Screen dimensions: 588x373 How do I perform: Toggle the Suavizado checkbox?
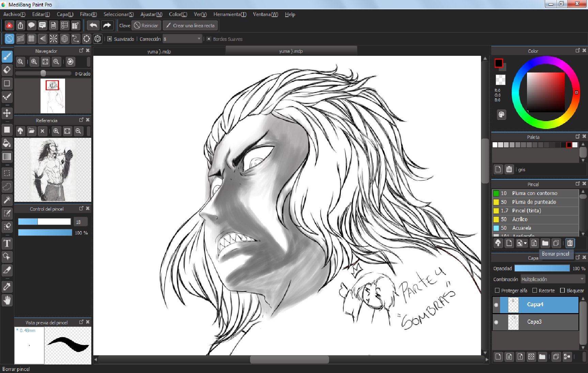click(109, 39)
